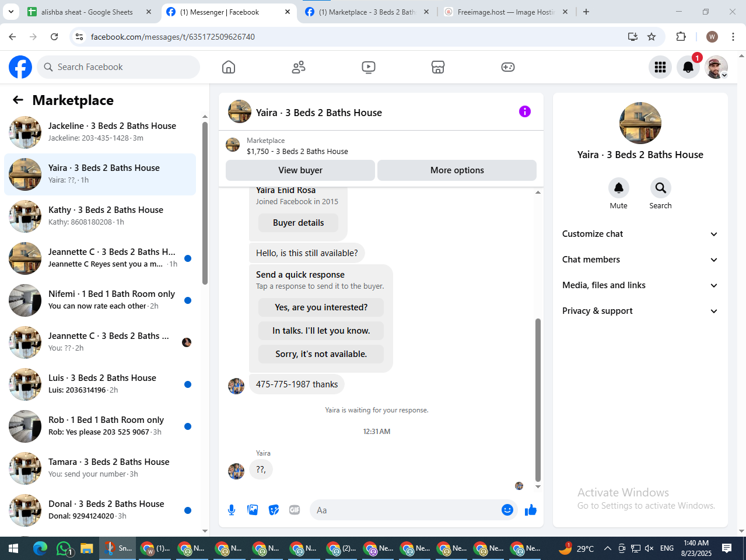Open Jeannette C Reyes sent you a message conversation

pyautogui.click(x=100, y=258)
